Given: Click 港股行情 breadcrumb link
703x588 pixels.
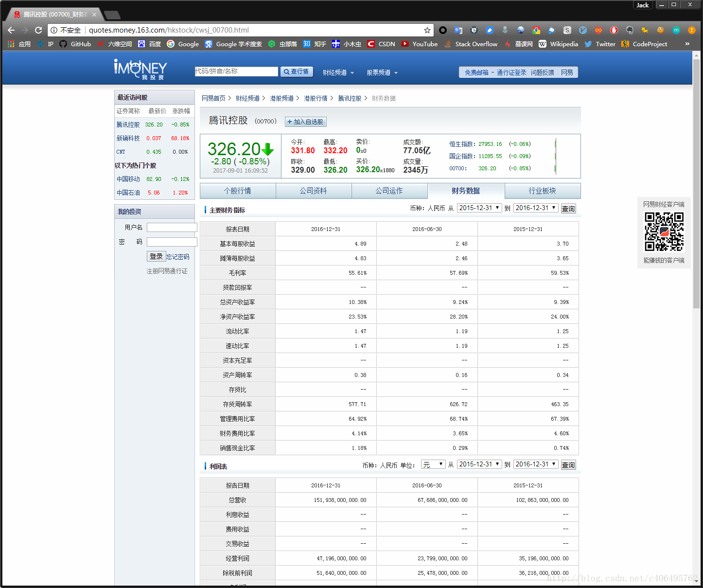Looking at the screenshot, I should point(316,98).
